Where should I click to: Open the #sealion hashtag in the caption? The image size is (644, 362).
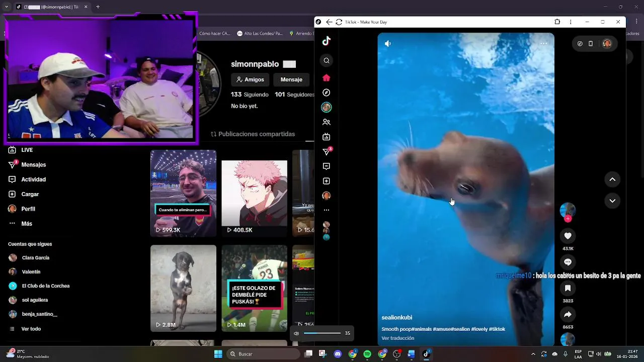click(x=460, y=329)
